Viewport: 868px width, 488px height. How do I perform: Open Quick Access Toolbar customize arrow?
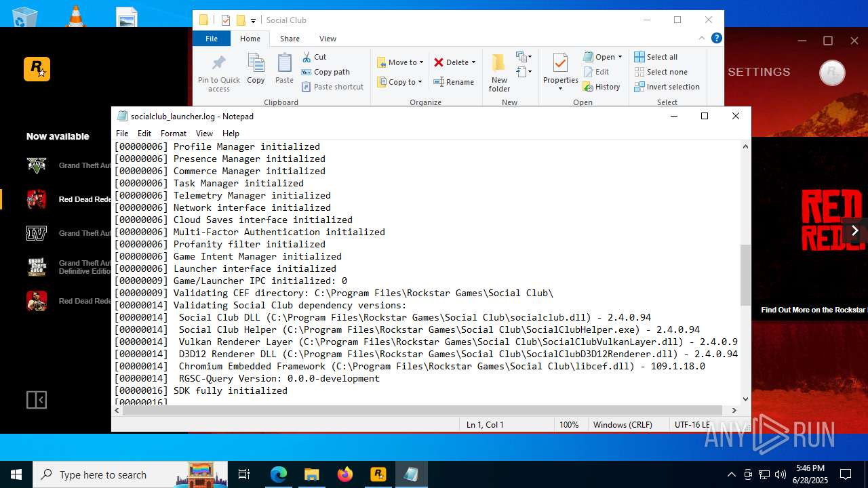[x=253, y=21]
